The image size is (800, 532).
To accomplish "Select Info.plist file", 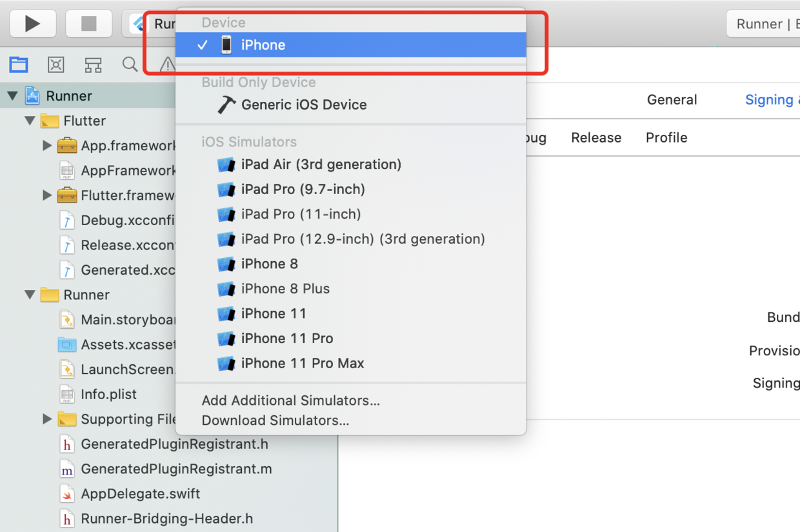I will (97, 394).
